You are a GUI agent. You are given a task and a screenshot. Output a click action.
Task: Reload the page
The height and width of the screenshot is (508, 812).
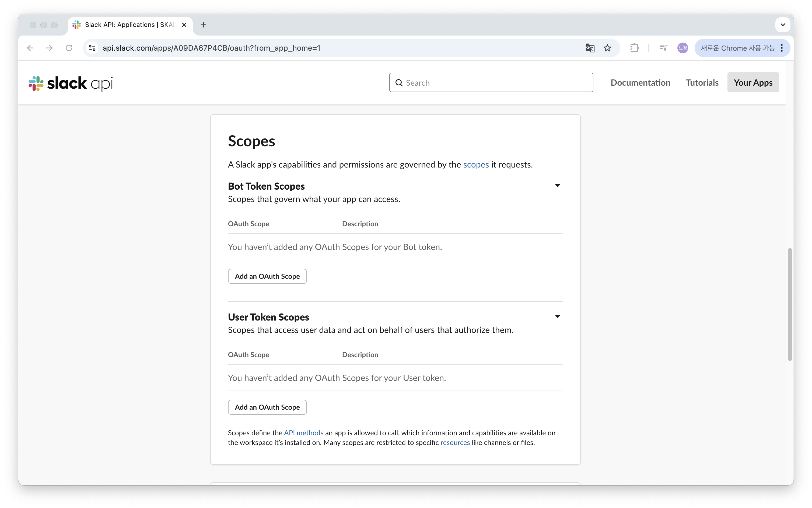[x=69, y=48]
